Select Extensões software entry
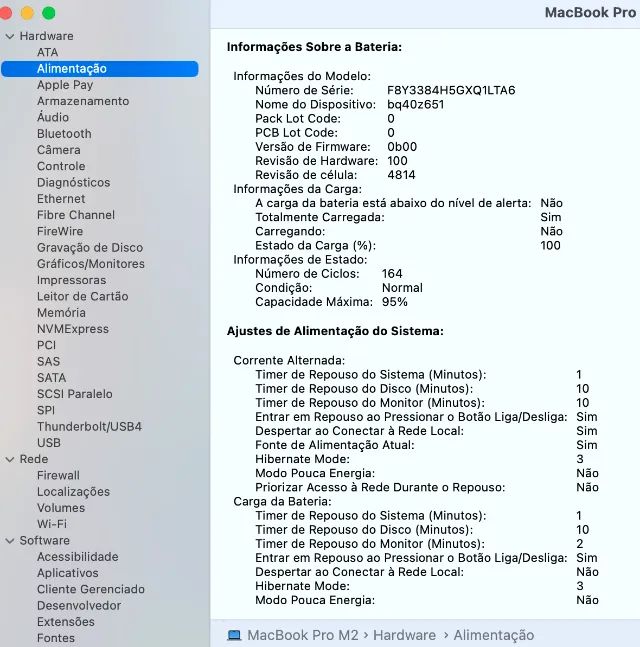 [x=66, y=622]
